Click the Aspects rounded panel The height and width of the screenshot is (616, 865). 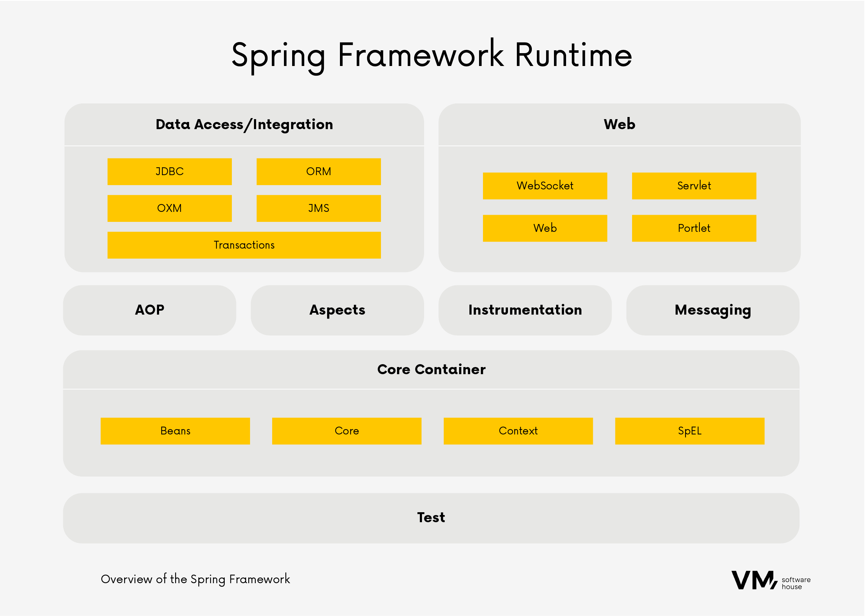(337, 310)
